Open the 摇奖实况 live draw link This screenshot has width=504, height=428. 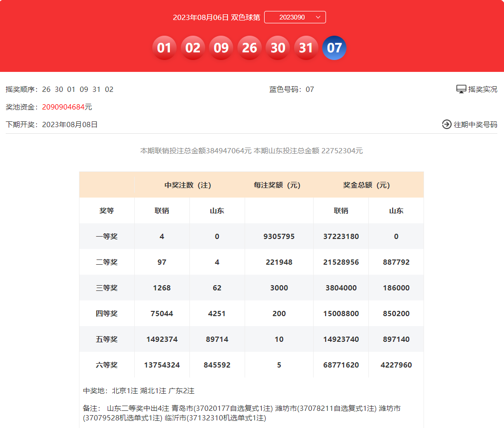477,89
